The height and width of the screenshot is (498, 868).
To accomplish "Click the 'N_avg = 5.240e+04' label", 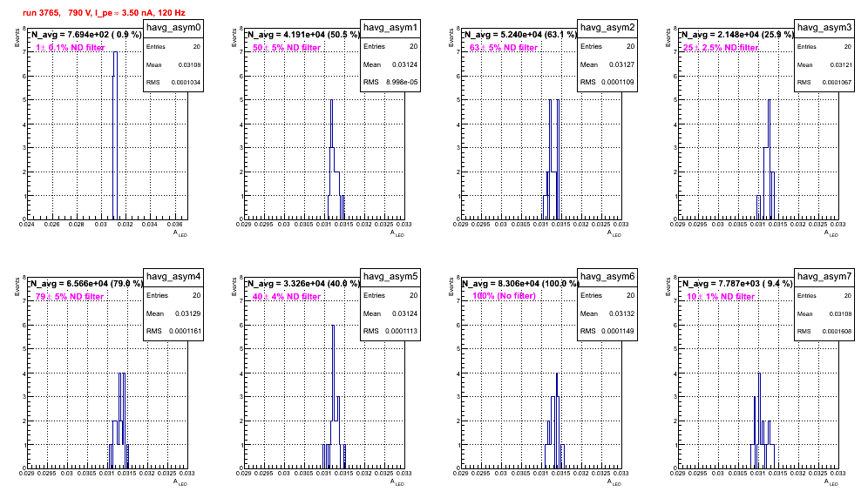I will [x=520, y=35].
